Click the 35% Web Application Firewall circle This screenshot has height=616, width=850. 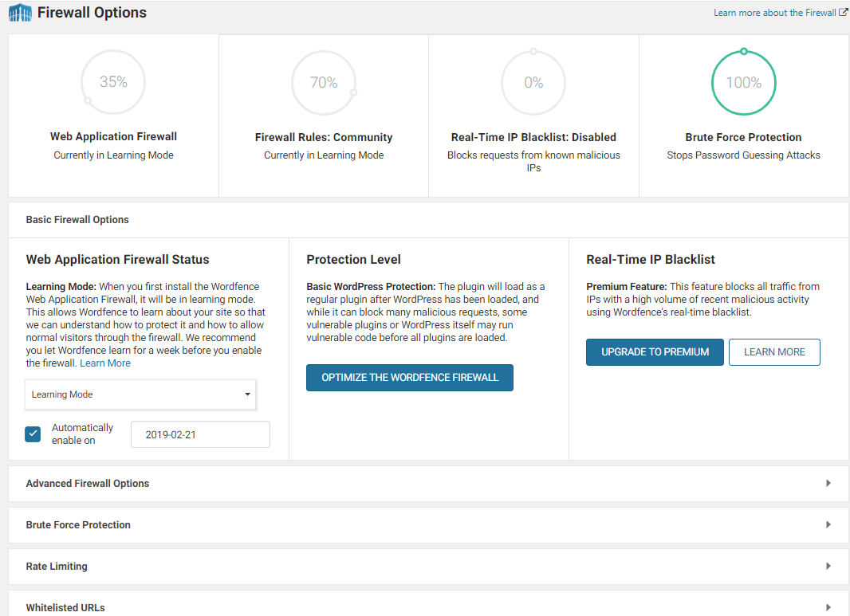pyautogui.click(x=113, y=82)
